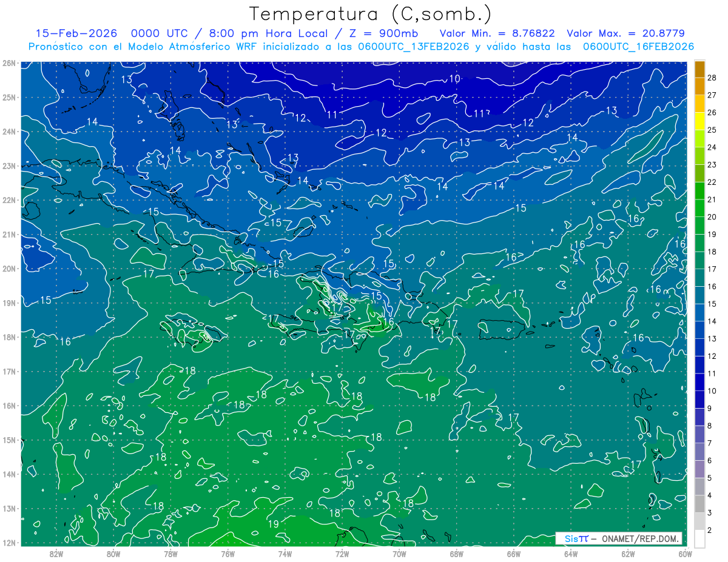728x562 pixels.
Task: Click the title "Temperatura (C,somb.)"
Action: (371, 15)
